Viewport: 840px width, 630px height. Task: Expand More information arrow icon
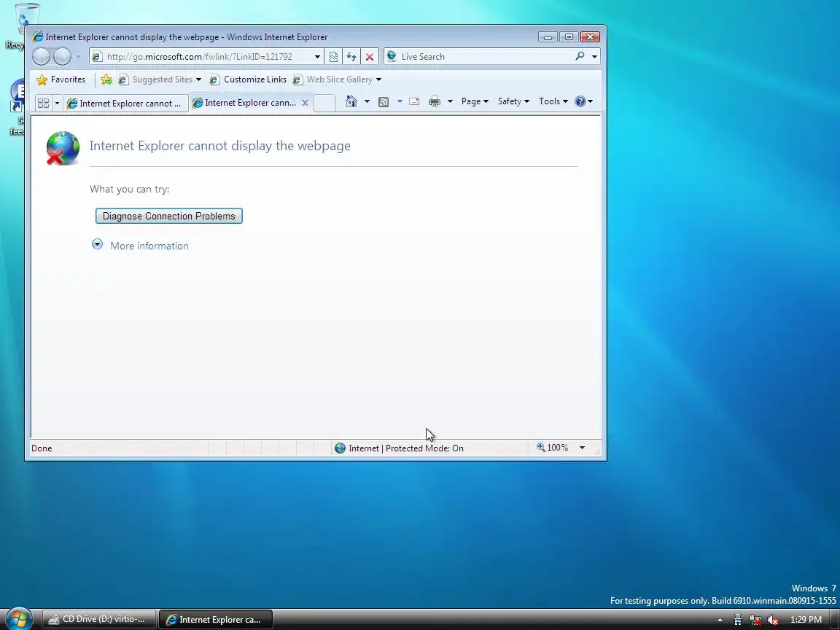[97, 244]
